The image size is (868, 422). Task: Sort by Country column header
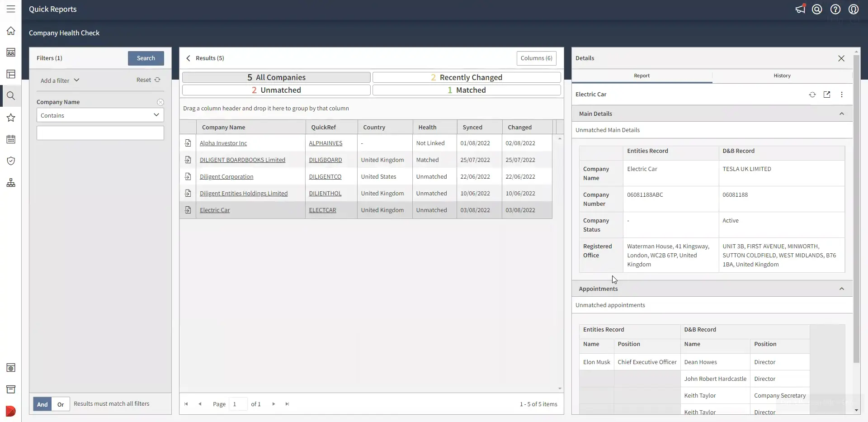[385, 127]
